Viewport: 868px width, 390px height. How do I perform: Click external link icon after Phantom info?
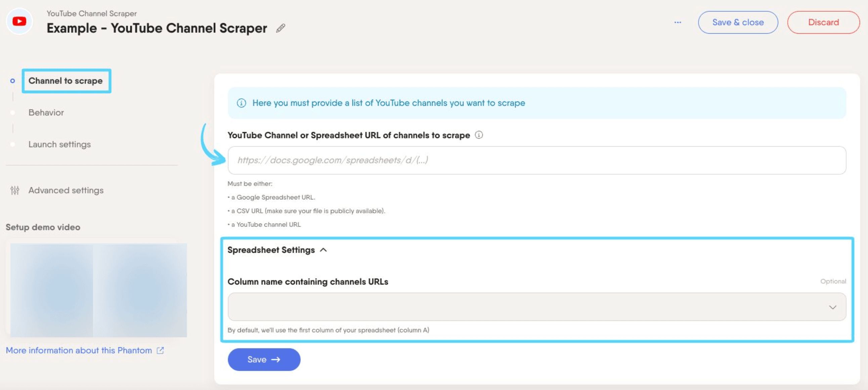[160, 351]
